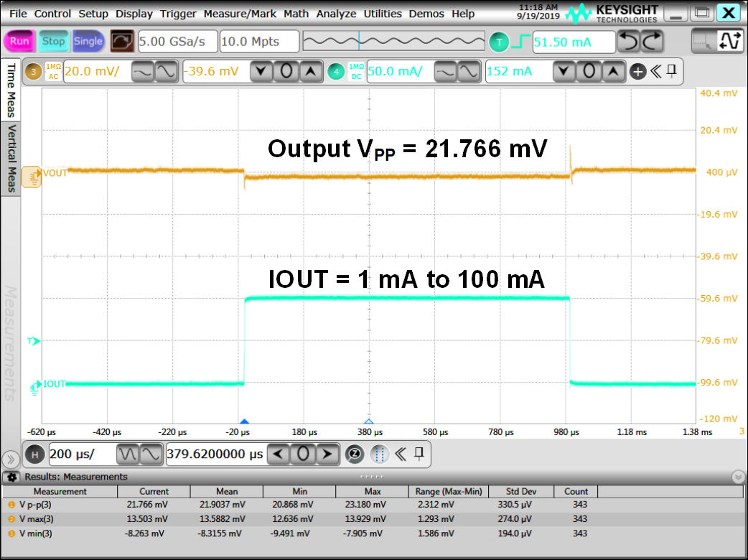Click the add channel plus icon
This screenshot has height=560, width=748.
click(637, 71)
